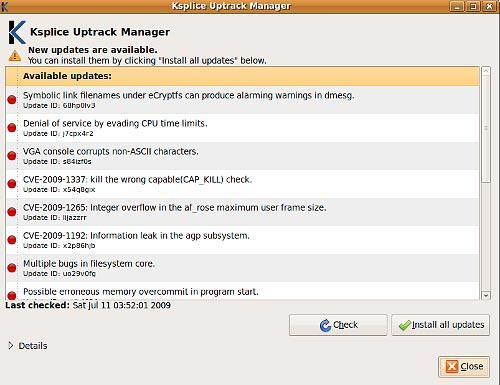The image size is (500, 385).
Task: Click the title bar X close button
Action: pyautogui.click(x=489, y=6)
